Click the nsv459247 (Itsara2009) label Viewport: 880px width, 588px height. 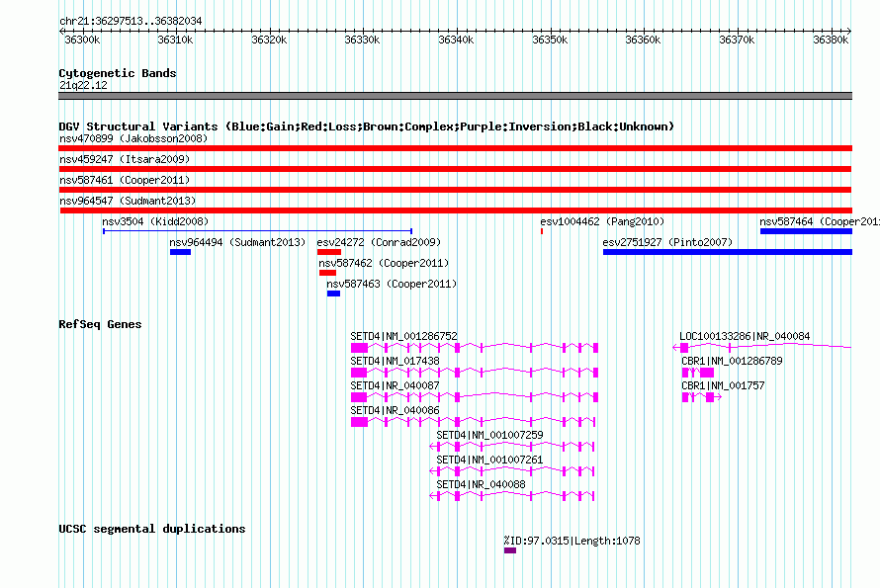(125, 159)
